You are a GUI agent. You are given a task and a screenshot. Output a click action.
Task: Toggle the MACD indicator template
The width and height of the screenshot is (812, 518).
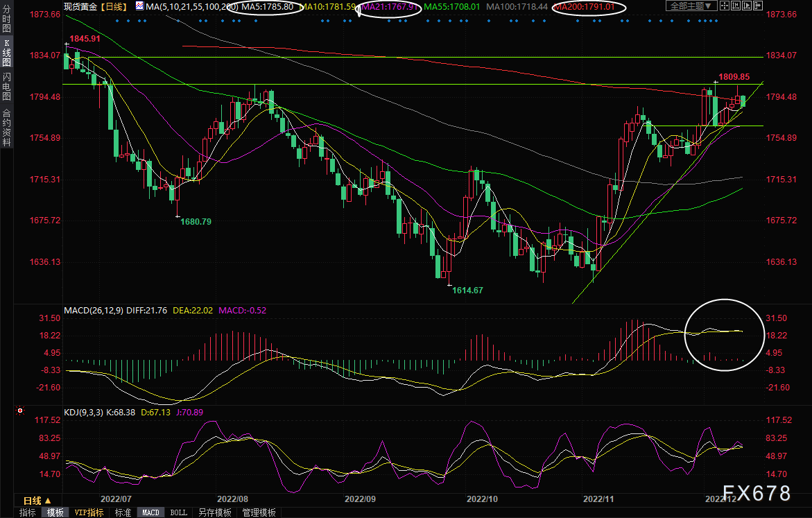[x=150, y=512]
